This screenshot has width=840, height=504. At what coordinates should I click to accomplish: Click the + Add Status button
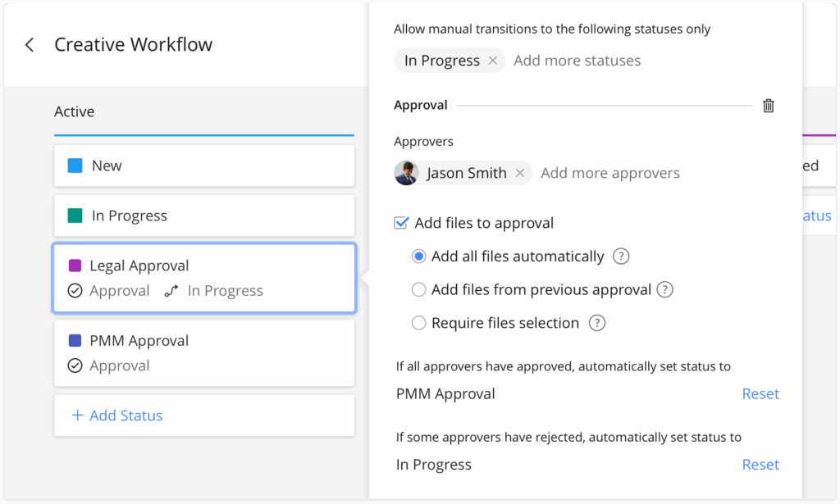[117, 415]
